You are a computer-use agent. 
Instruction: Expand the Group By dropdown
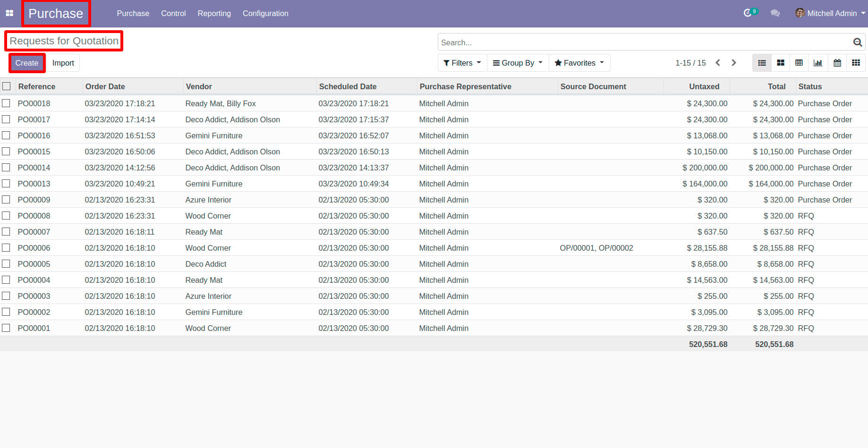(x=518, y=63)
